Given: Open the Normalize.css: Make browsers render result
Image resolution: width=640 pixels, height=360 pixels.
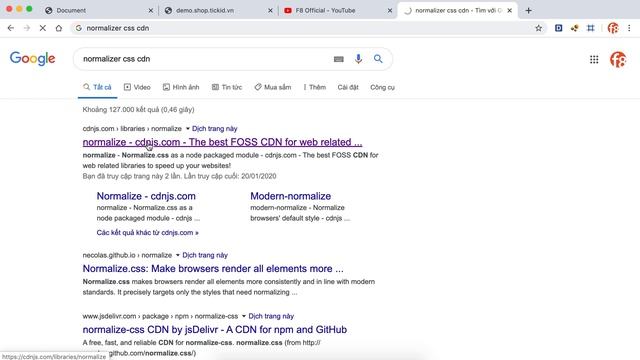Looking at the screenshot, I should (x=213, y=269).
